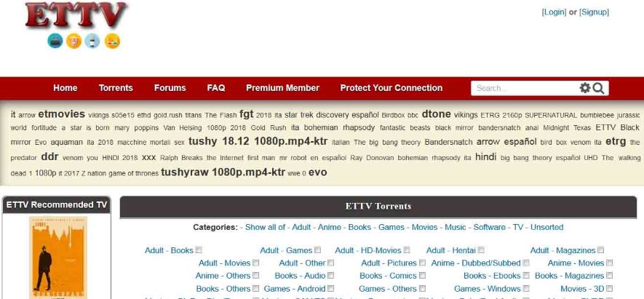
Task: Check the Books - Comics checkbox
Action: click(422, 276)
